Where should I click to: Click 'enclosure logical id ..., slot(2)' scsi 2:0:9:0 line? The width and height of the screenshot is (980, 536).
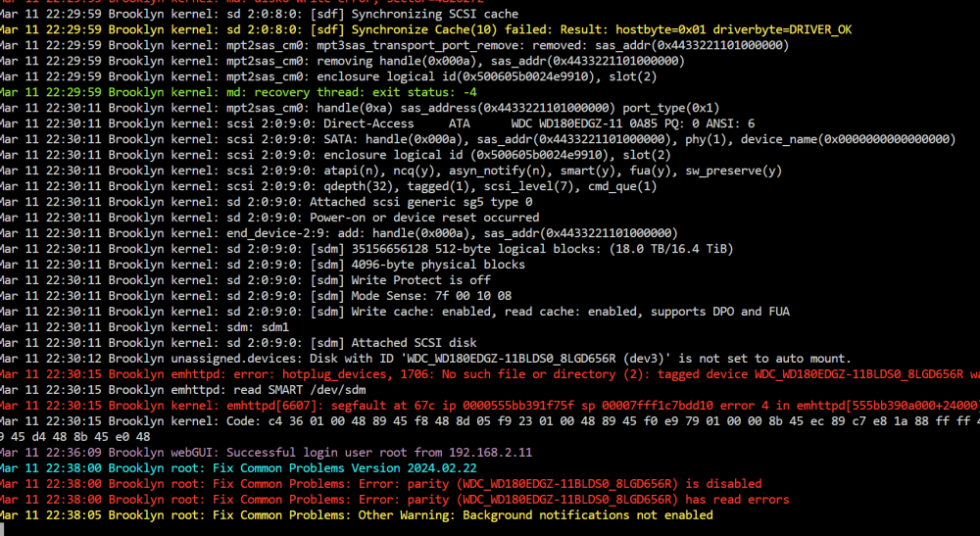(335, 154)
